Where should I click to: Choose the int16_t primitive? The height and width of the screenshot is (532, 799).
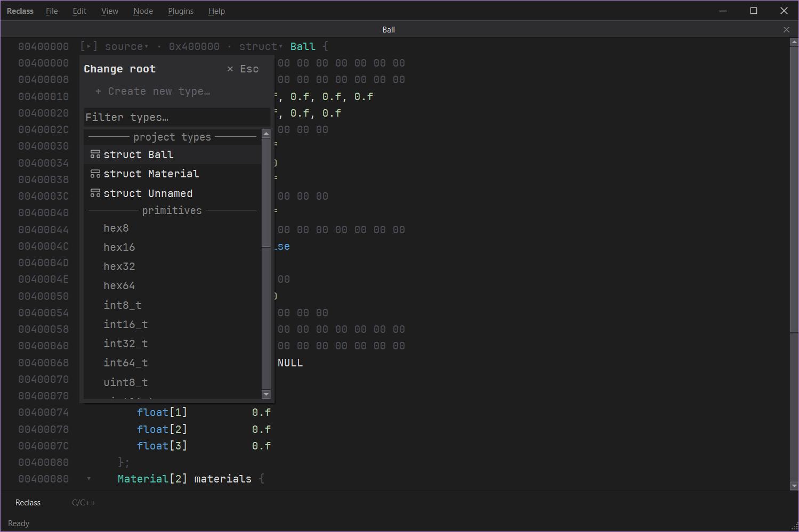click(173, 324)
